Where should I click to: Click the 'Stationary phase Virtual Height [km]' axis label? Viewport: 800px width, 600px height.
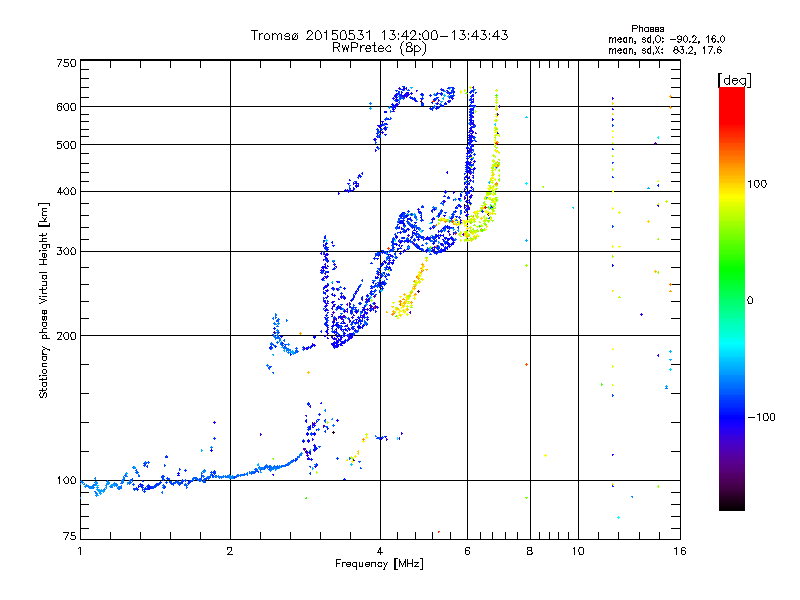(x=44, y=300)
